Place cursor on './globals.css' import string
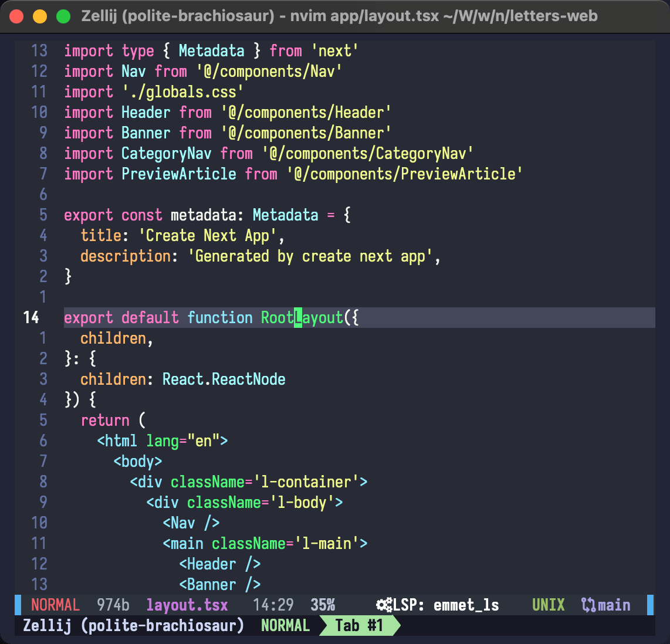The image size is (670, 644). point(182,92)
